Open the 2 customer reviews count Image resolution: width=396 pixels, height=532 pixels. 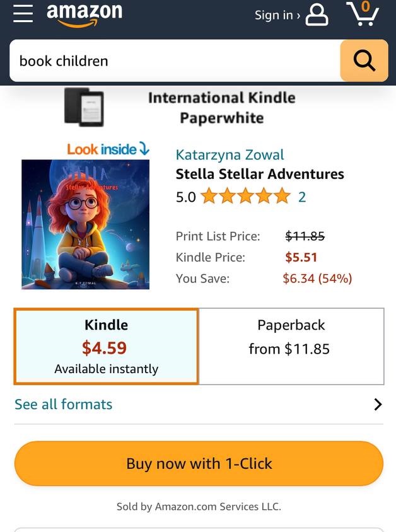click(x=302, y=197)
